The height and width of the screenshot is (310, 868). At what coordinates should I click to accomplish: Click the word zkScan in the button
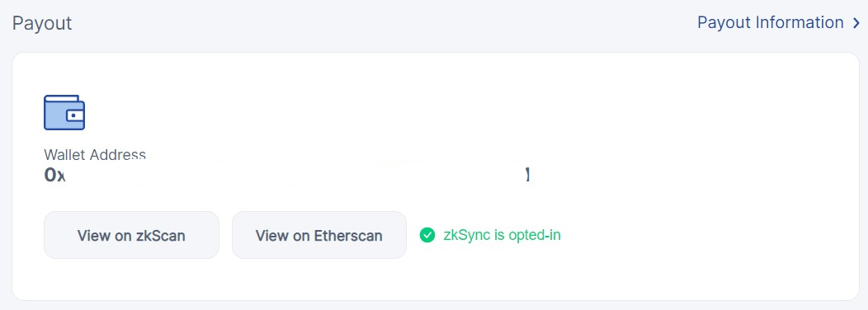[x=161, y=236]
